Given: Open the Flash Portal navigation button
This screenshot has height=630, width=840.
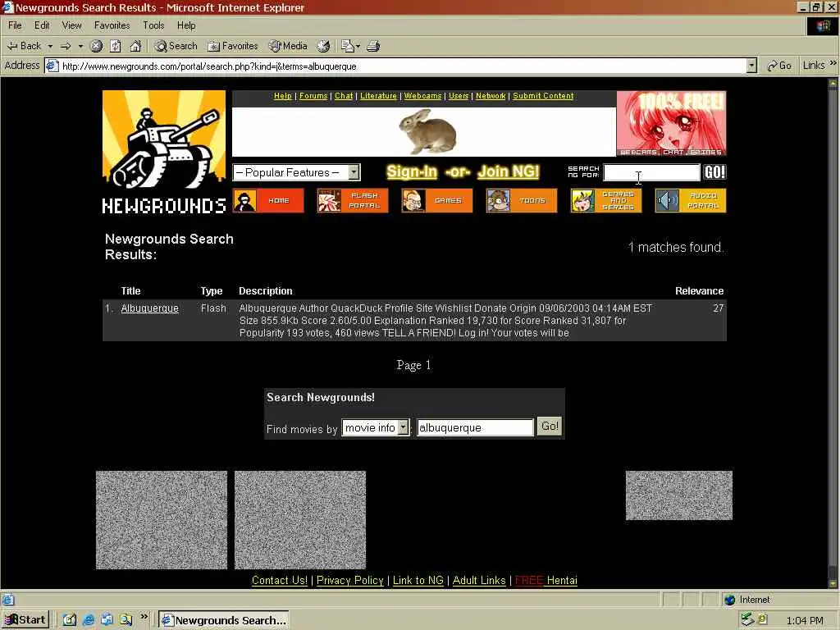Looking at the screenshot, I should point(353,200).
